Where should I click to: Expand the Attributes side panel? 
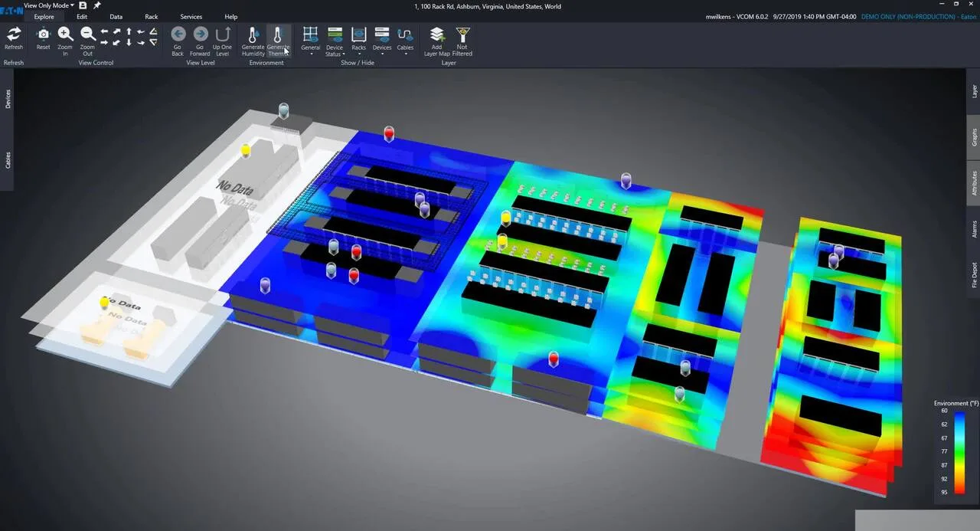click(974, 184)
